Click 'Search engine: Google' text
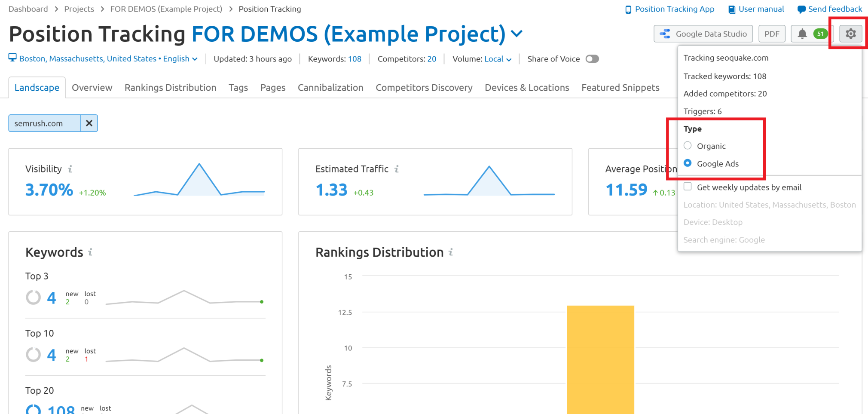 click(724, 240)
